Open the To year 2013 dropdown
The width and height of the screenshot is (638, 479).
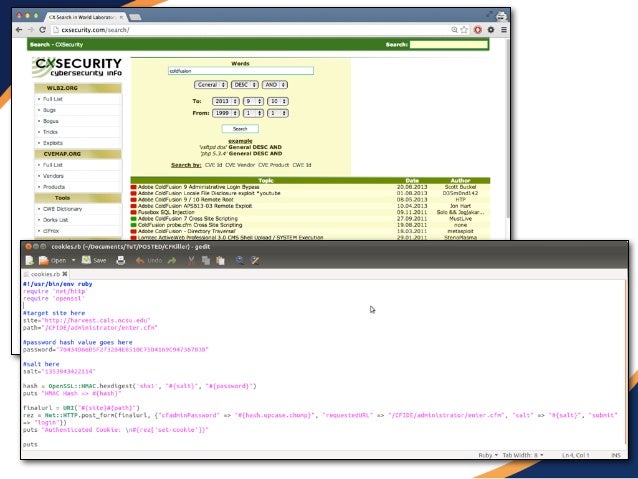point(225,101)
